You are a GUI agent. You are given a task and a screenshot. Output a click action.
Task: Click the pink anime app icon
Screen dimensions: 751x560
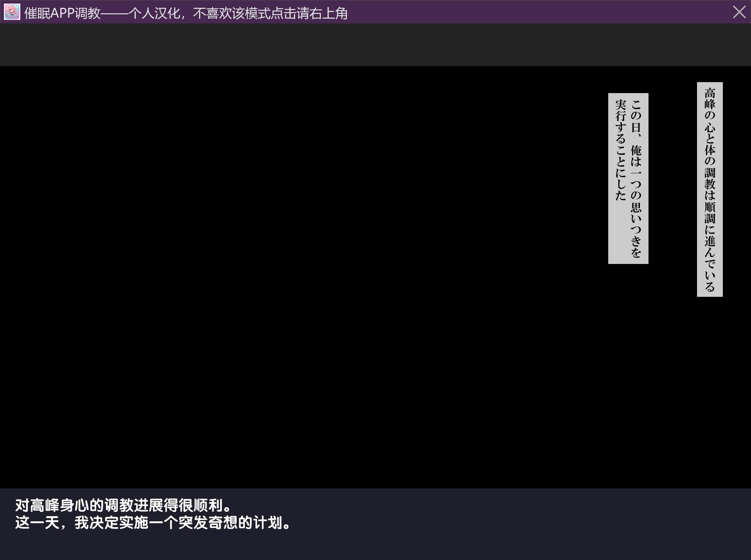(x=12, y=12)
